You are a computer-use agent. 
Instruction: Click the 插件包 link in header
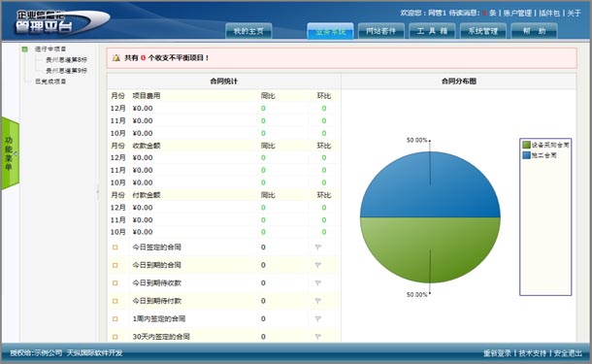pos(549,14)
